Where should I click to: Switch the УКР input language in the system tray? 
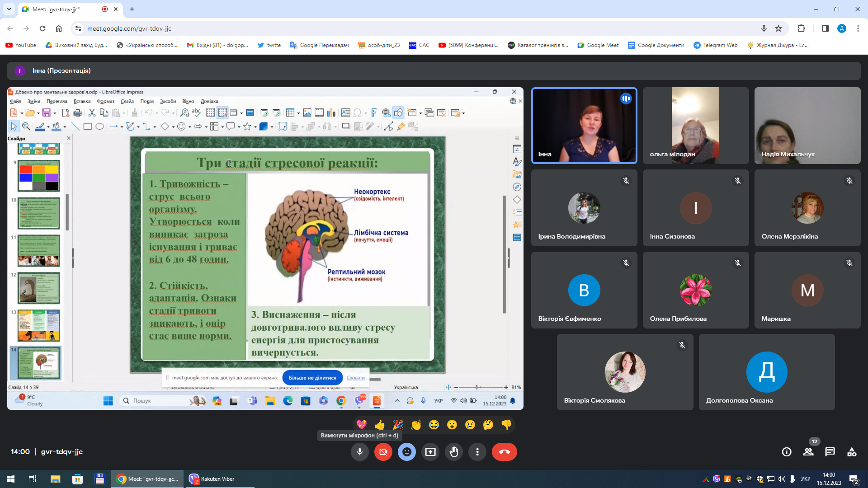click(x=806, y=479)
